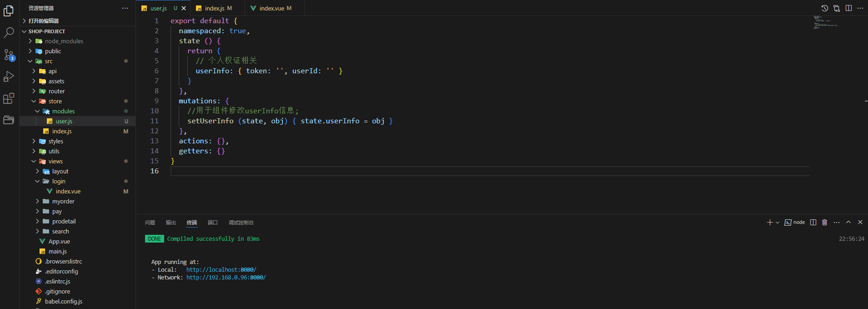The image size is (868, 309).
Task: Open .browserslistrc file
Action: (x=77, y=261)
